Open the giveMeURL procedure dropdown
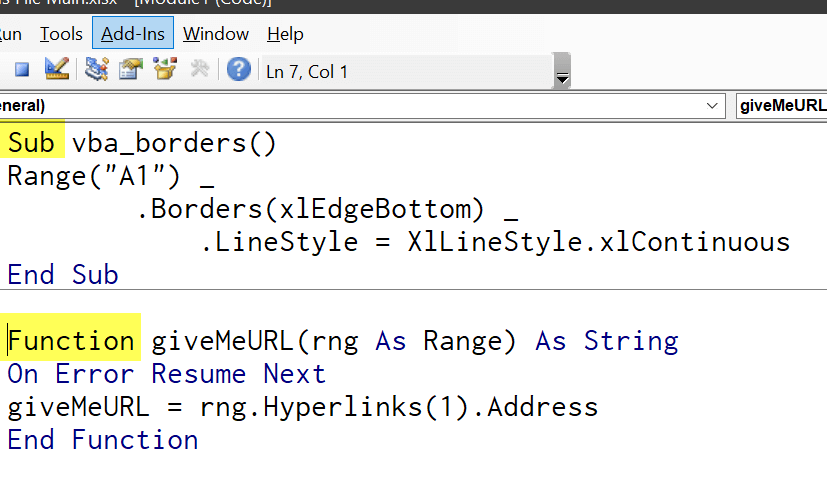Image resolution: width=827 pixels, height=501 pixels. tap(780, 105)
